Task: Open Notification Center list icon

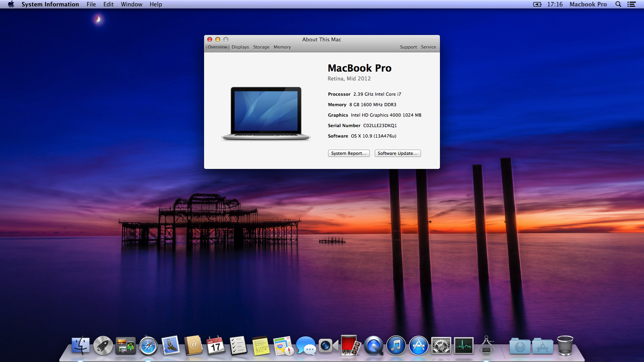Action: 632,4
